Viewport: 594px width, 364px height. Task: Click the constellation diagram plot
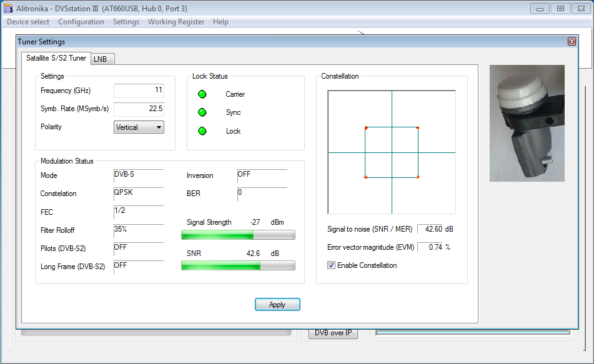tap(392, 152)
